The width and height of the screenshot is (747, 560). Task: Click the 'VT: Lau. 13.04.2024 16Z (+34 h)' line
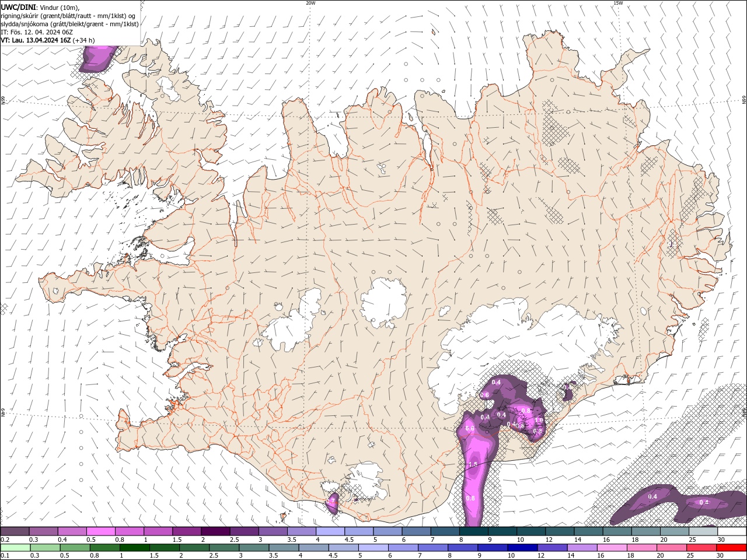[x=48, y=40]
